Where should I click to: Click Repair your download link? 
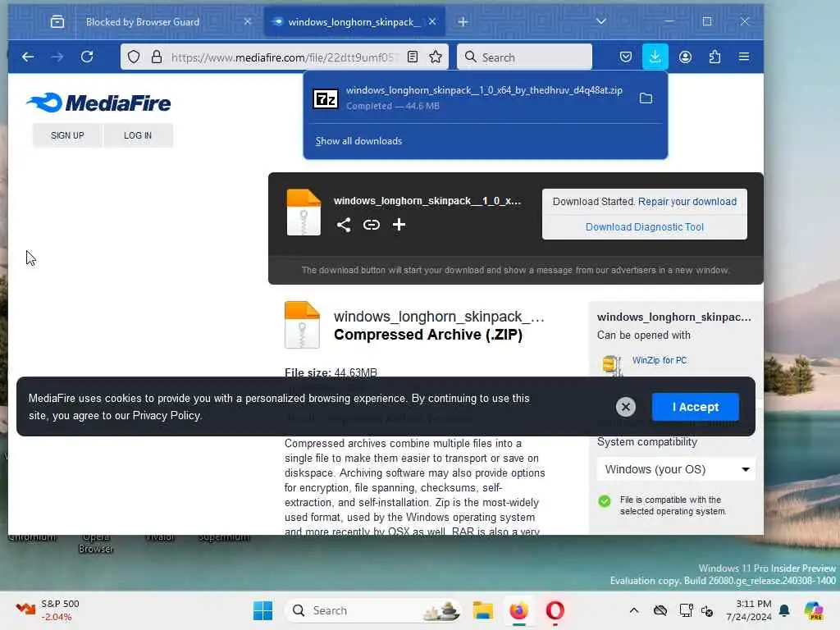coord(687,202)
